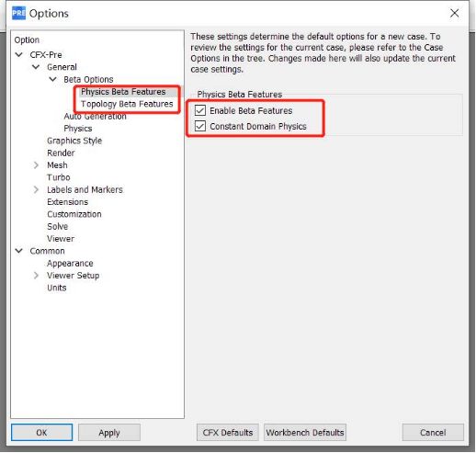Expand the Viewer Setup node
476x453 pixels.
tap(36, 275)
